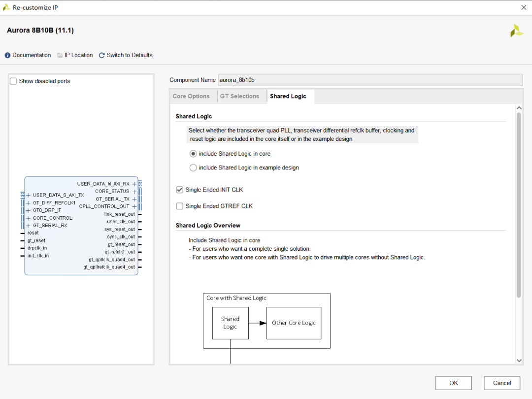Click the sync_clk_out port label

pos(121,237)
